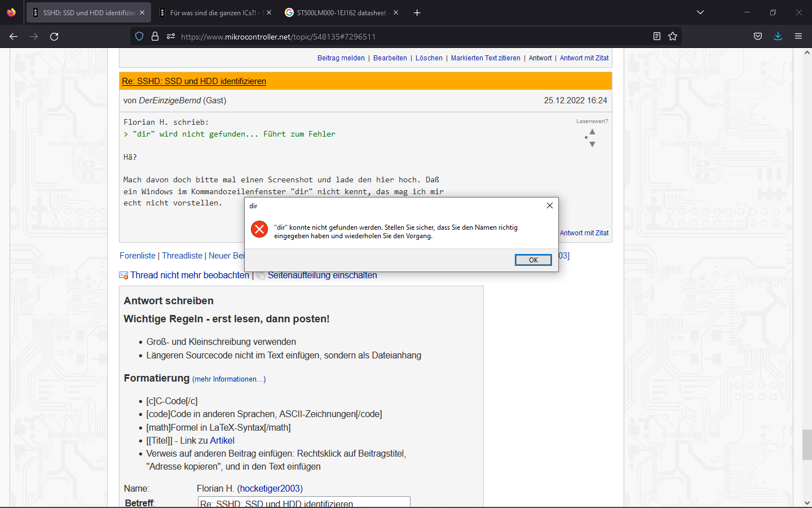
Task: Switch to the ST500LM000 datasheet tab
Action: [x=341, y=12]
